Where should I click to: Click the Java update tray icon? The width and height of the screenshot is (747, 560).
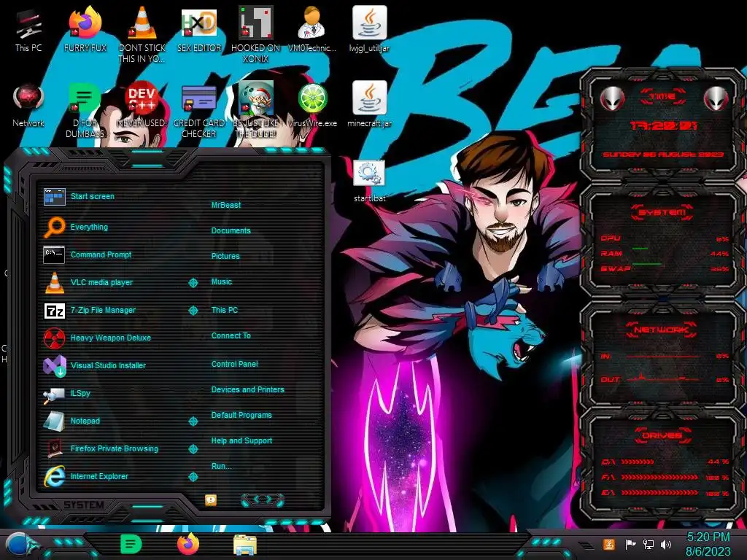point(608,544)
